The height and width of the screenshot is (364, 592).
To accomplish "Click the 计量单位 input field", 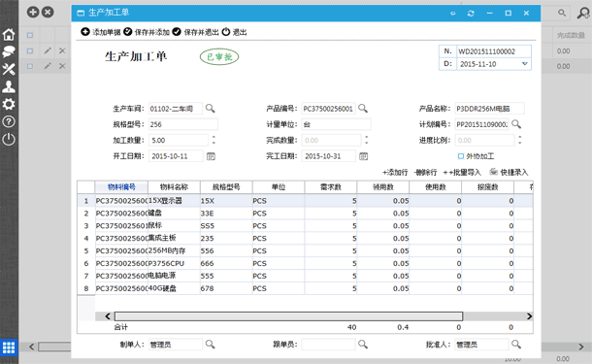I will click(336, 124).
